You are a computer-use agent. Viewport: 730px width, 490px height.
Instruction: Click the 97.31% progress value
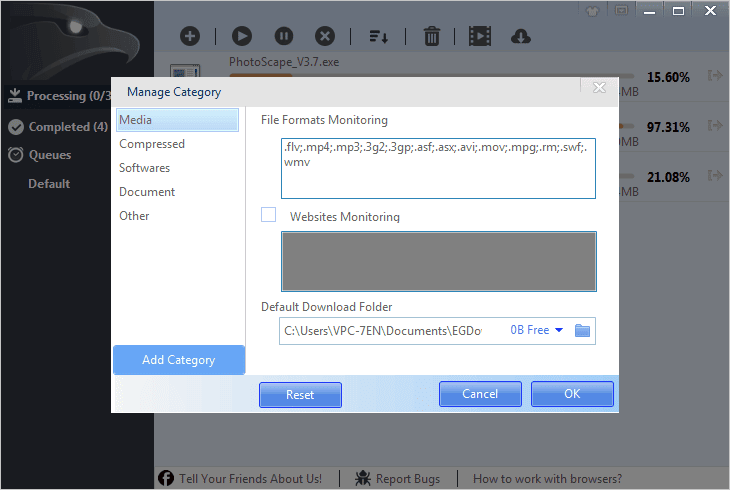click(x=668, y=127)
